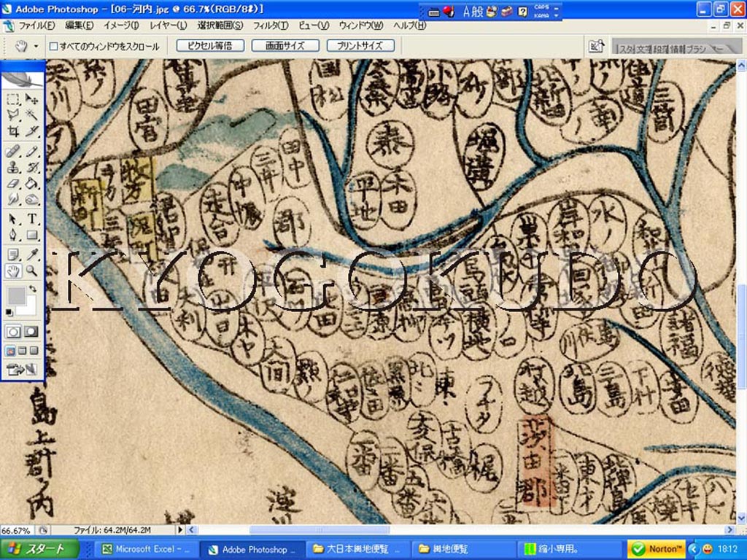
Task: Click the foreground color swatch
Action: point(16,296)
